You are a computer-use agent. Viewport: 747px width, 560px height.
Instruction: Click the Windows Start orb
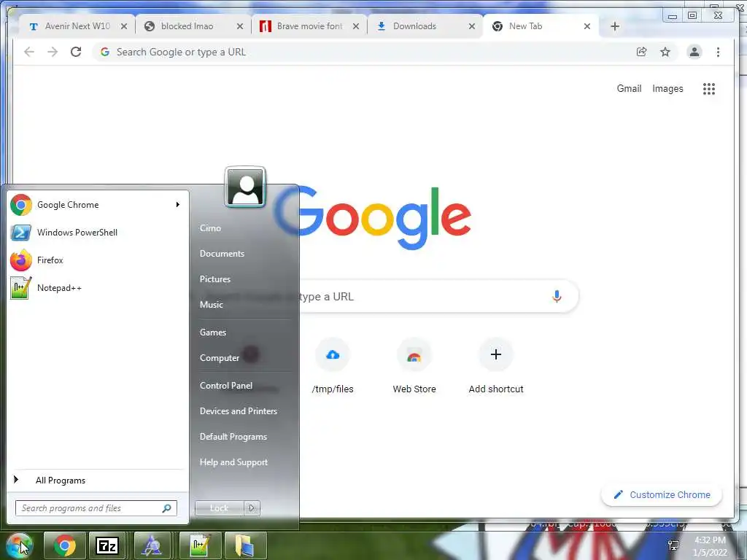[20, 545]
